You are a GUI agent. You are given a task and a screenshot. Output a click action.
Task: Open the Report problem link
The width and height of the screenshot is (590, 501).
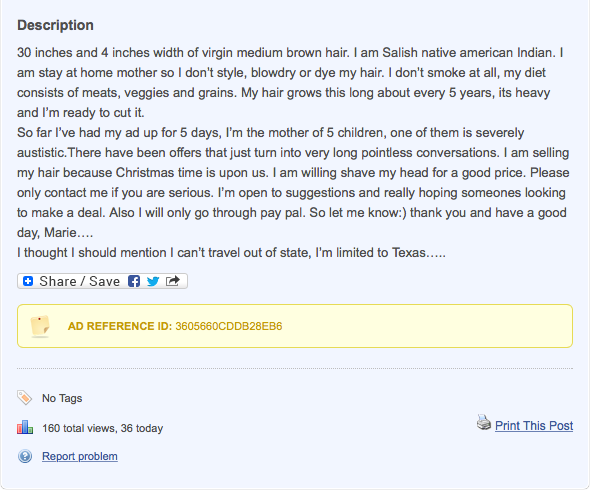(80, 456)
